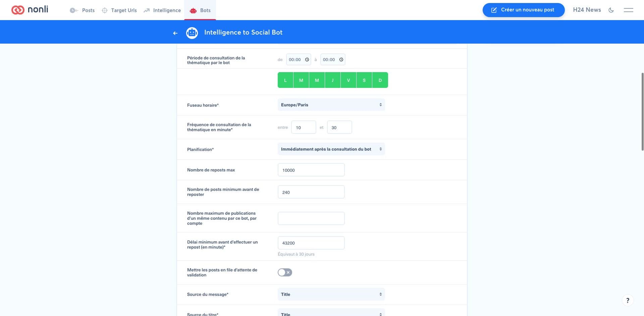Click the back arrow in blue header

tap(175, 33)
